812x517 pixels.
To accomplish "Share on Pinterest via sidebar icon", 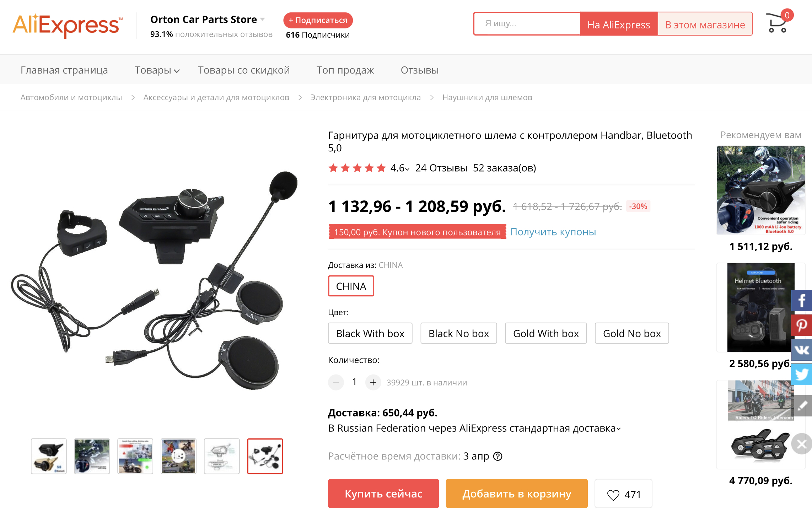I will 802,325.
